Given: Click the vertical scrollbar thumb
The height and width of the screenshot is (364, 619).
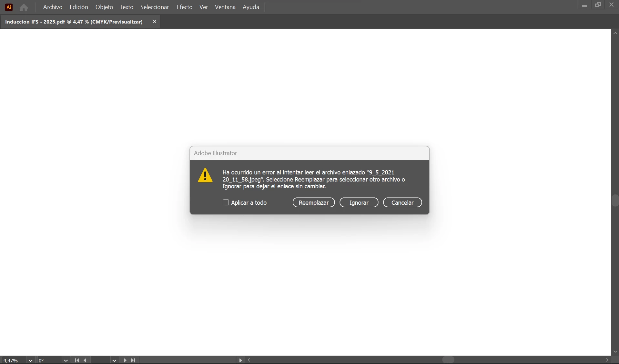Looking at the screenshot, I should (615, 200).
